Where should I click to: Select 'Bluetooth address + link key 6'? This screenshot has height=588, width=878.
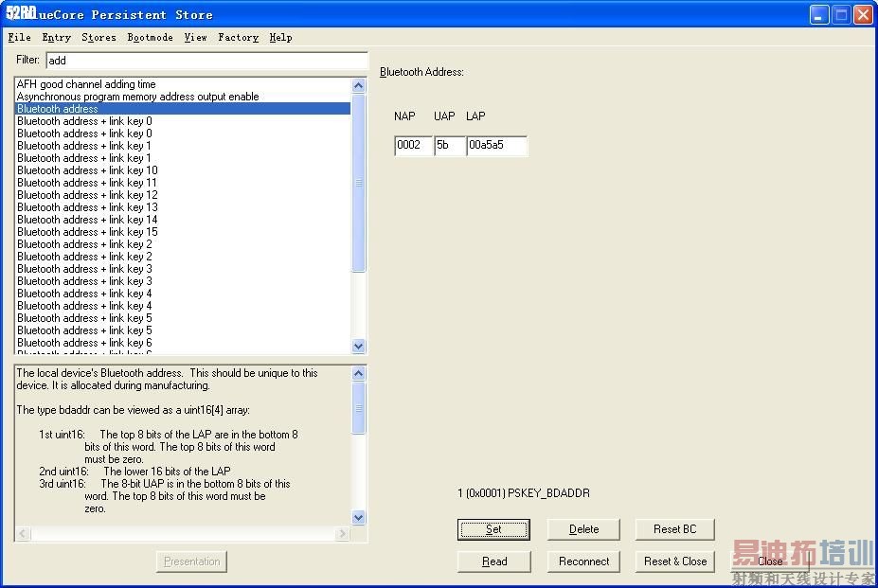coord(183,344)
